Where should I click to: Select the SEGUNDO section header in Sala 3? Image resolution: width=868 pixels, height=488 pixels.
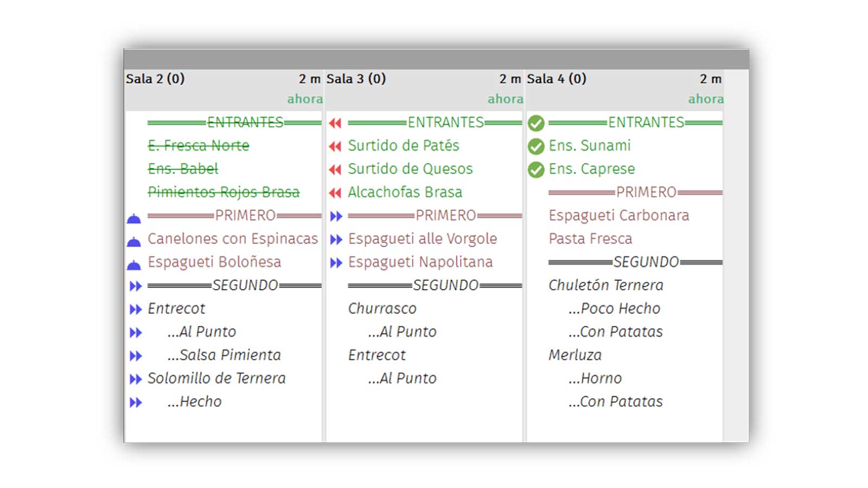(435, 285)
